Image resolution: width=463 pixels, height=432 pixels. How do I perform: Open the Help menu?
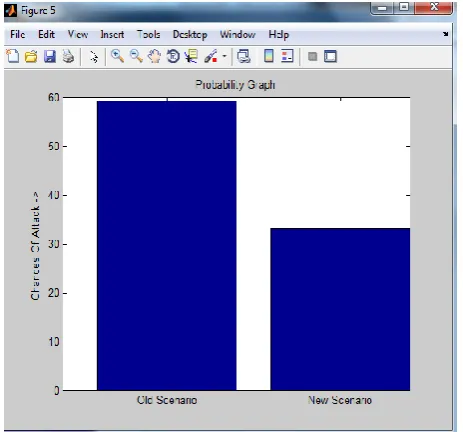(279, 35)
